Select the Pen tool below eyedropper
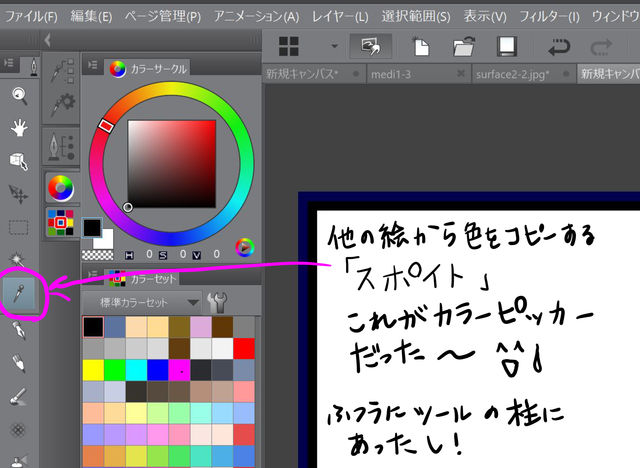Screen dimensions: 640x468 [x=19, y=330]
